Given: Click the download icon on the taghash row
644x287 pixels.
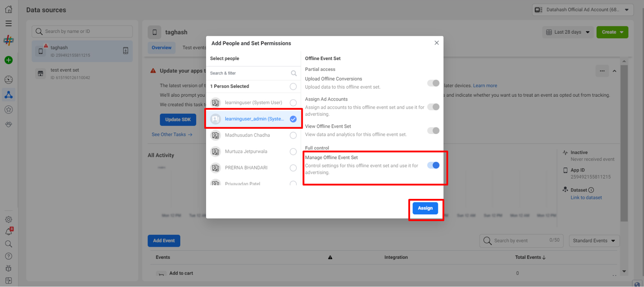Looking at the screenshot, I should [126, 51].
